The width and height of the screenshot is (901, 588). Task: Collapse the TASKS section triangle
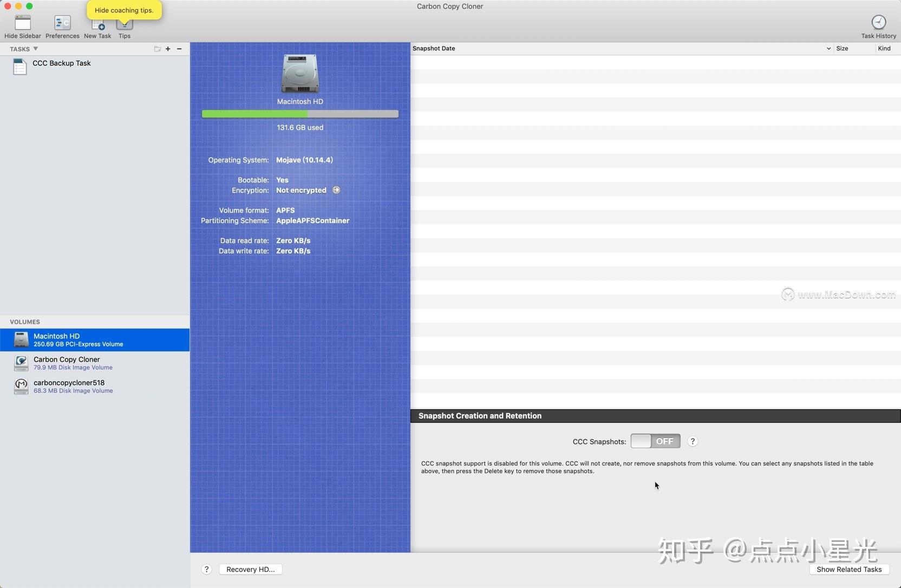click(x=36, y=49)
